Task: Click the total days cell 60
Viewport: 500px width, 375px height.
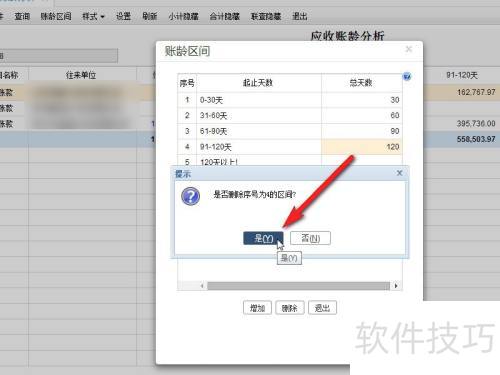Action: click(362, 116)
